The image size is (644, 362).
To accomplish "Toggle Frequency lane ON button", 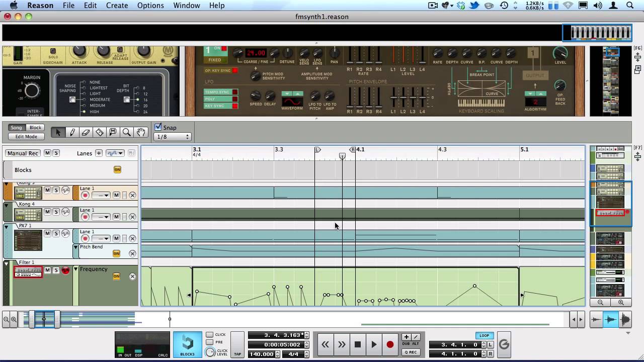I will pos(116,276).
